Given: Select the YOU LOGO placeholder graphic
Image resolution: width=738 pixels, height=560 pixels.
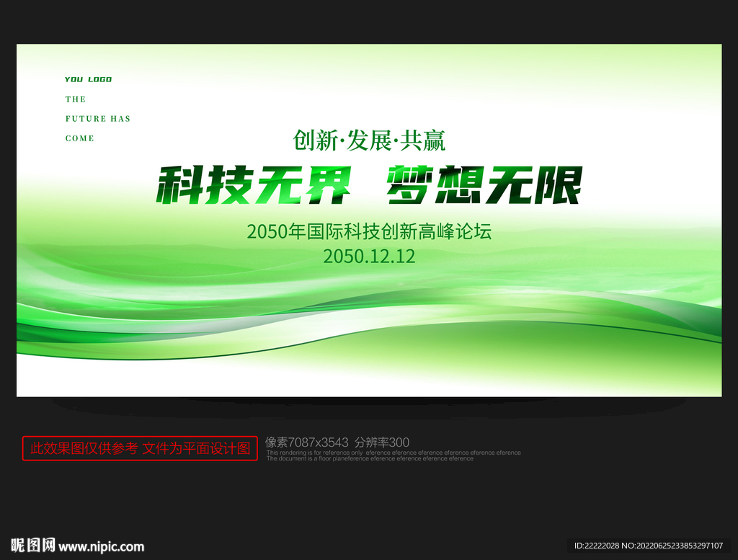Looking at the screenshot, I should click(x=88, y=79).
